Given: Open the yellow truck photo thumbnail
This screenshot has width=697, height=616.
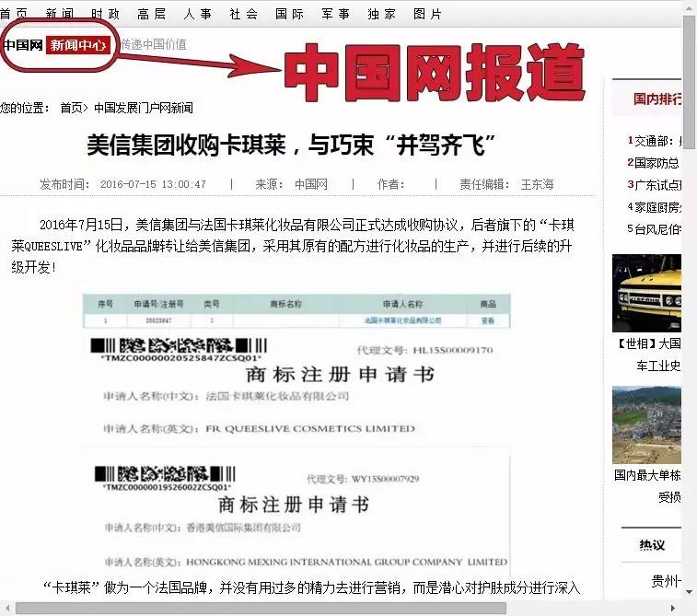Looking at the screenshot, I should click(646, 294).
